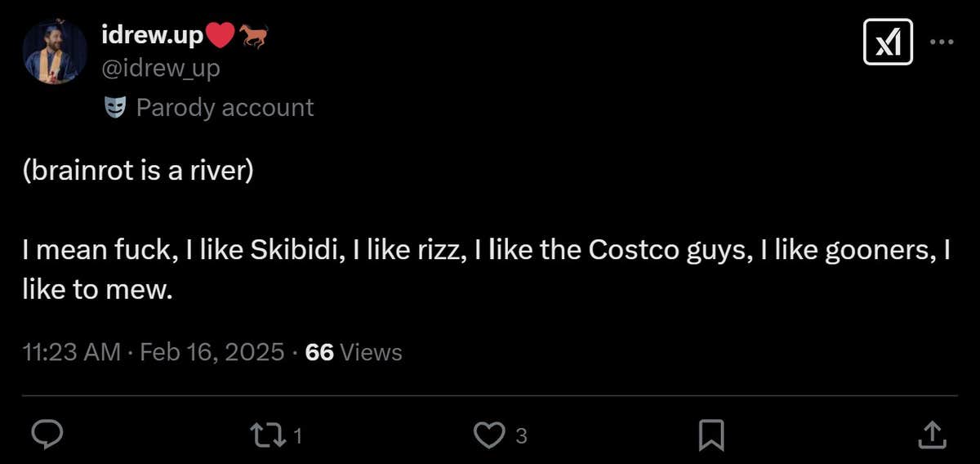
Task: Open the Grok icon next to the post
Action: [x=888, y=42]
